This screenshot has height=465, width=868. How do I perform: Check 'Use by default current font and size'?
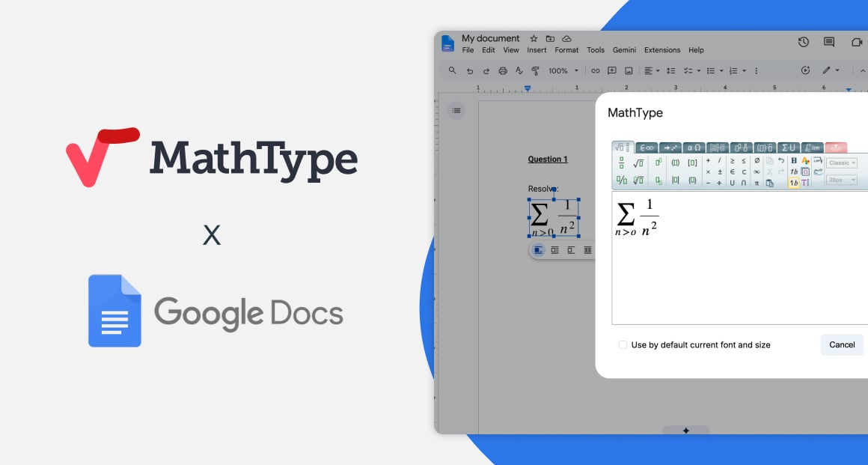(623, 344)
